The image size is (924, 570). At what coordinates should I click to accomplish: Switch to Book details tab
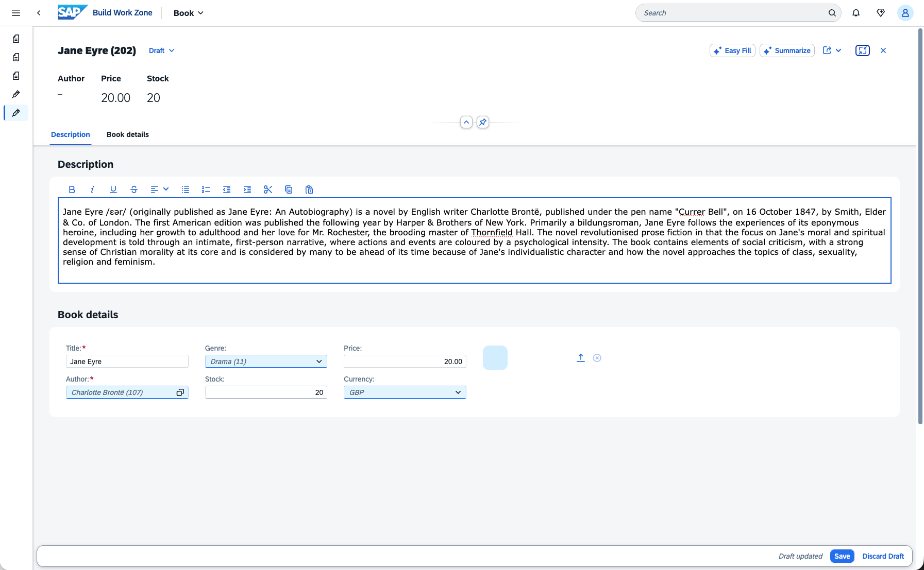[x=128, y=134]
